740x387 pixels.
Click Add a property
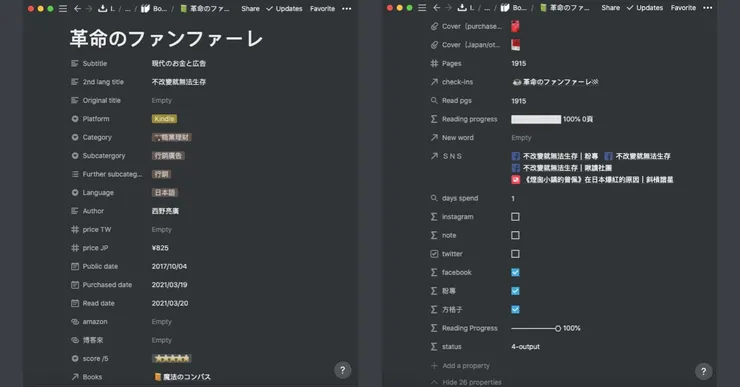tap(461, 366)
